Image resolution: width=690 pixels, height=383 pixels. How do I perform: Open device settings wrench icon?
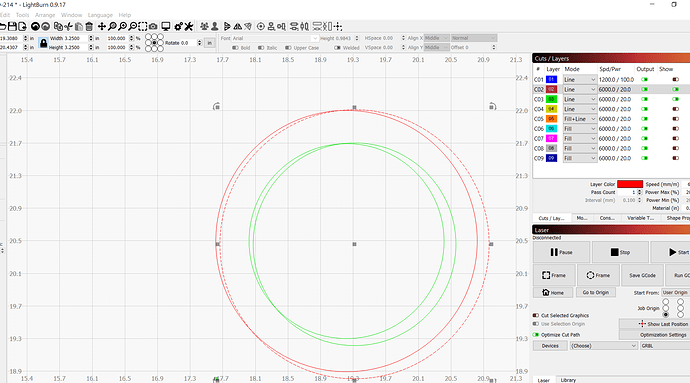[x=189, y=27]
